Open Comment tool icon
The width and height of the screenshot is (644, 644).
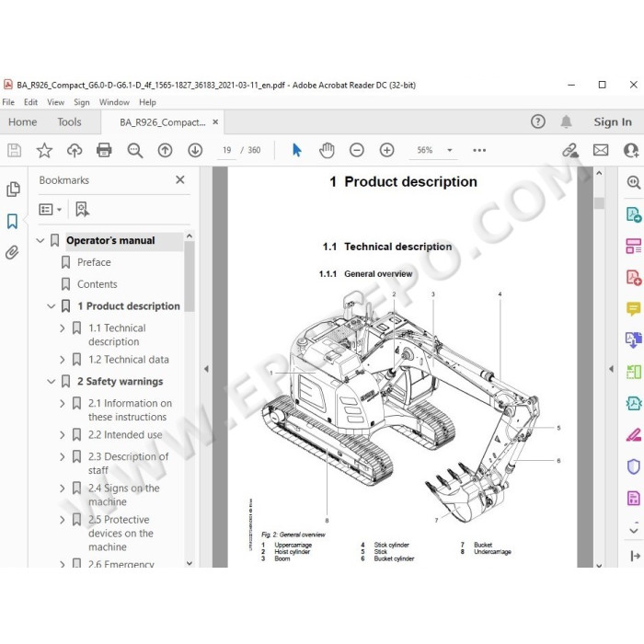pyautogui.click(x=633, y=308)
